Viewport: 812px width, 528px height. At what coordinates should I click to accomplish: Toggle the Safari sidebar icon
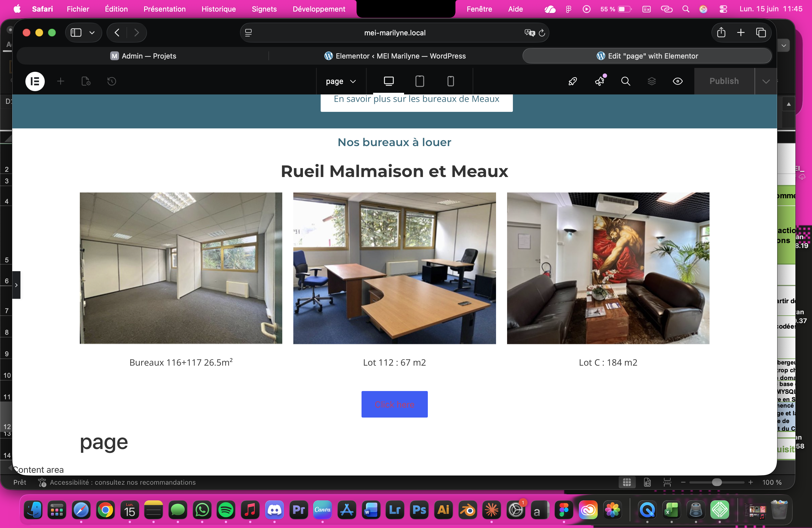[76, 33]
